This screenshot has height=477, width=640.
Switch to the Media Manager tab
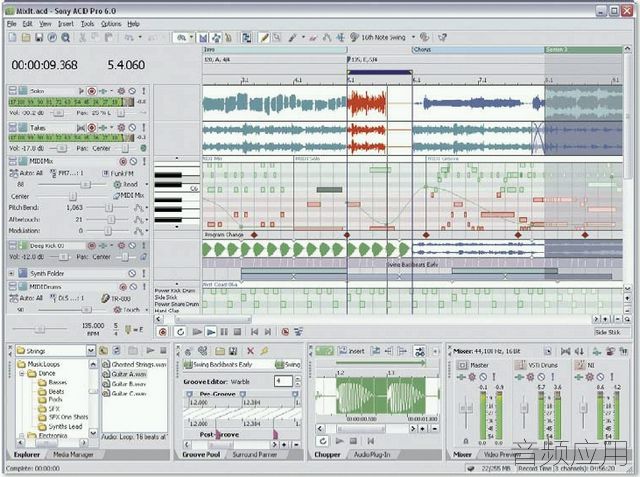tap(73, 455)
